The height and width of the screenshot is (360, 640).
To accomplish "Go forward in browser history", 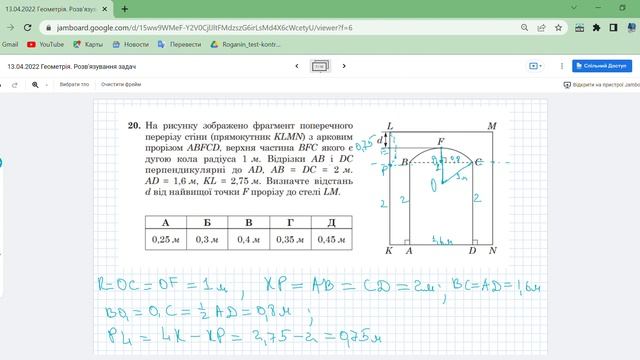I will (x=11, y=28).
